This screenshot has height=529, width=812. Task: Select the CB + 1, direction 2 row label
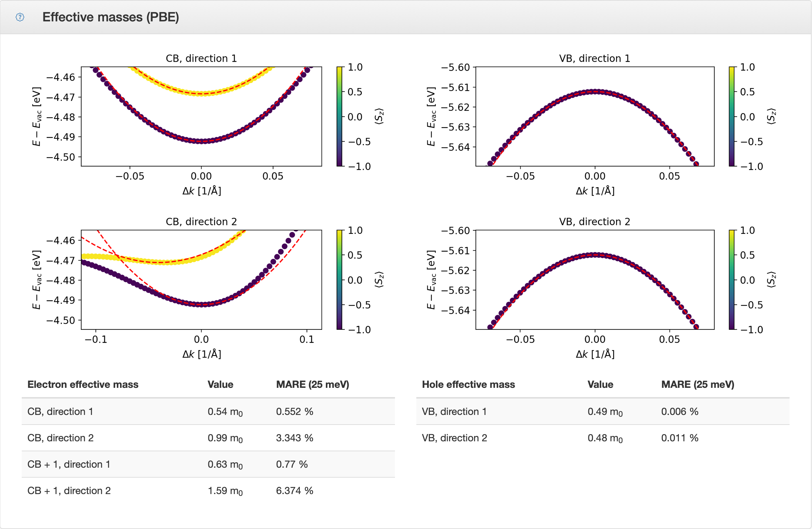(69, 491)
